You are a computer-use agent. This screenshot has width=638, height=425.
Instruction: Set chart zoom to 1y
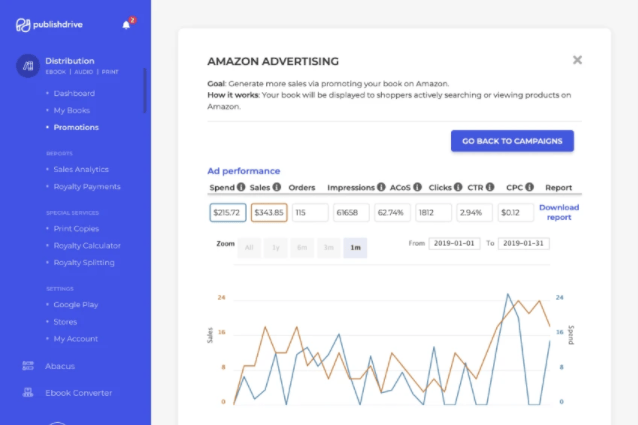pyautogui.click(x=275, y=248)
